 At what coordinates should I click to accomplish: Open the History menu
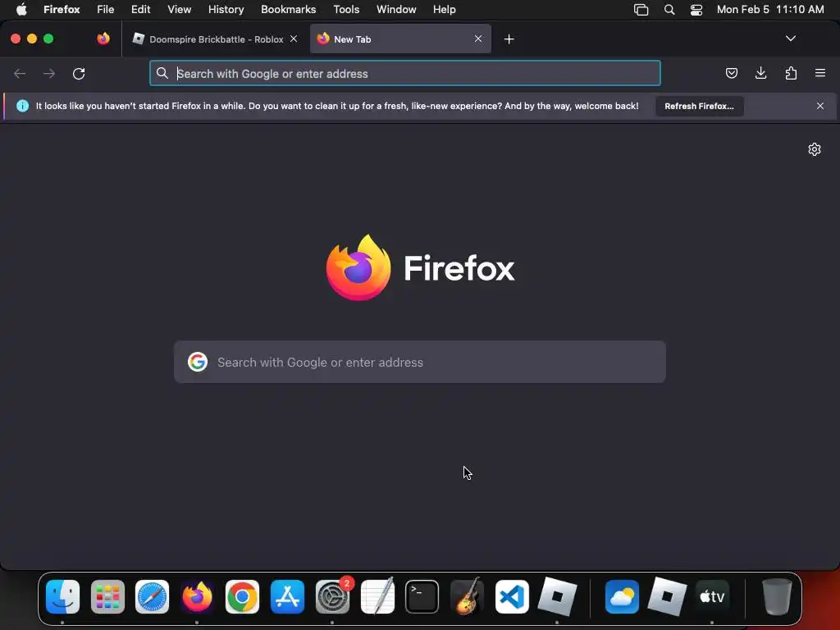[226, 10]
